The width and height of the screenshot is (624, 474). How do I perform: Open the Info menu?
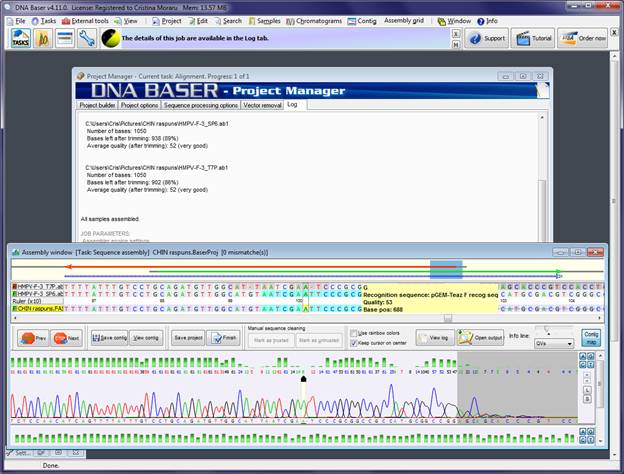point(488,21)
